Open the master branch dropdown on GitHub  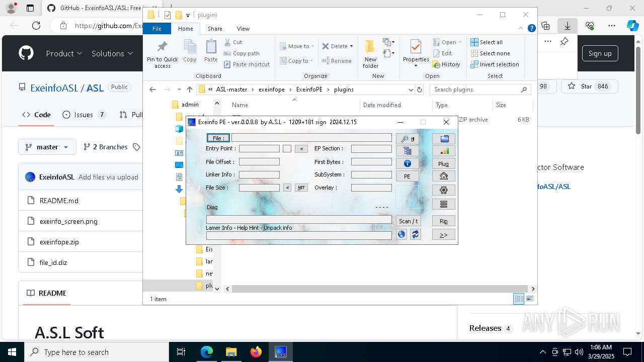tap(47, 147)
